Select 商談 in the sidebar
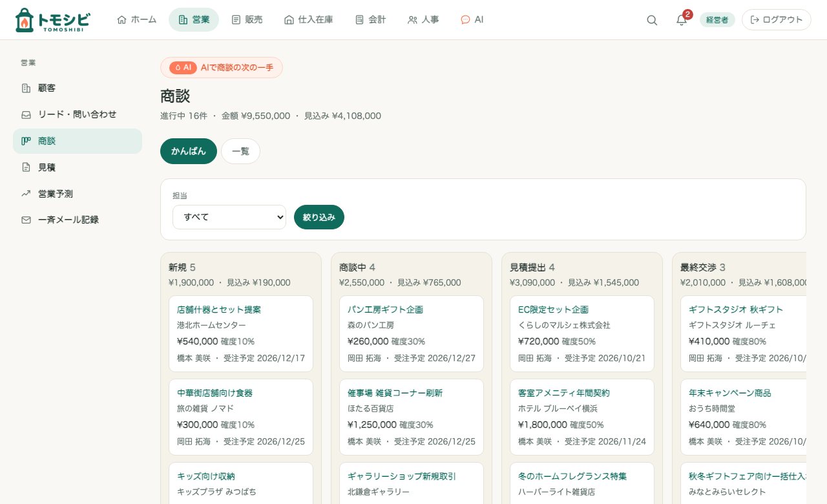The height and width of the screenshot is (504, 827). [78, 141]
